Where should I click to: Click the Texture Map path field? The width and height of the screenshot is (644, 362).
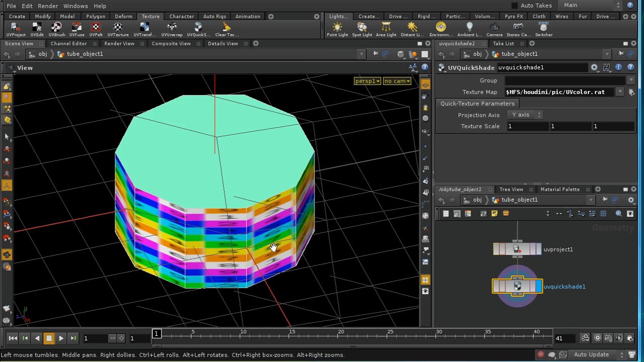point(558,92)
